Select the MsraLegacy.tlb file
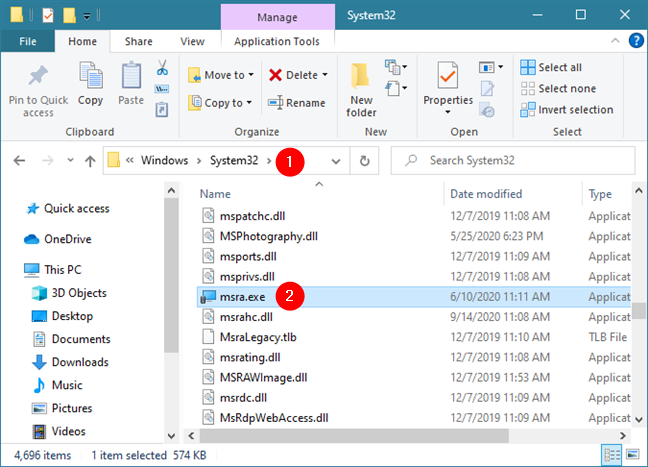This screenshot has height=467, width=648. pos(258,337)
